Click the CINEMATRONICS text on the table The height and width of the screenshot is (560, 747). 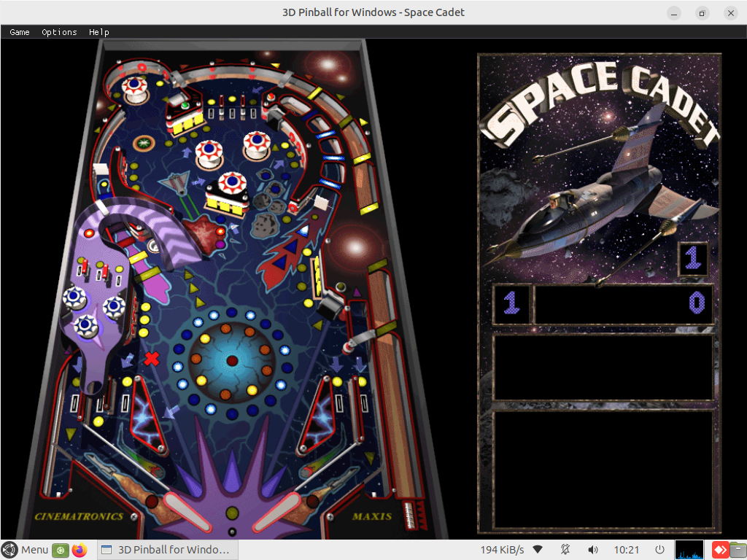pyautogui.click(x=79, y=516)
